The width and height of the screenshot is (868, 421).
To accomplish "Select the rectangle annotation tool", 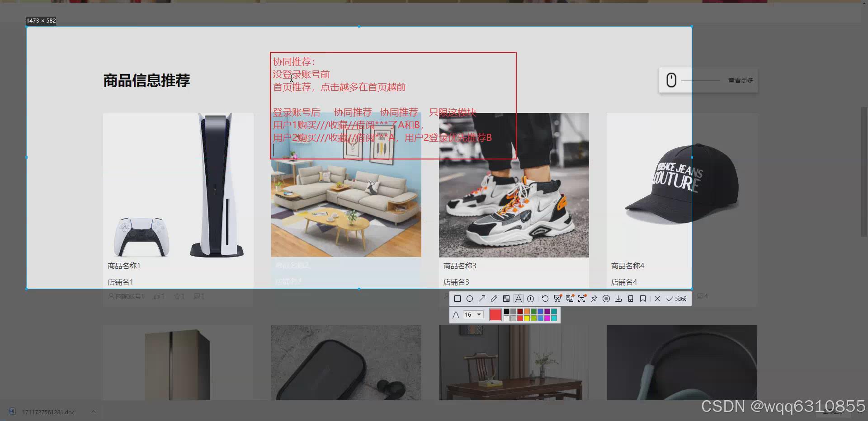I will [x=458, y=299].
